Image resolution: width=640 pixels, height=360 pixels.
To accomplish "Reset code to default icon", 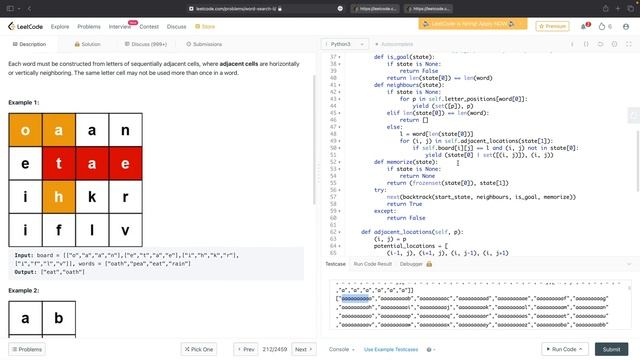I will 600,44.
